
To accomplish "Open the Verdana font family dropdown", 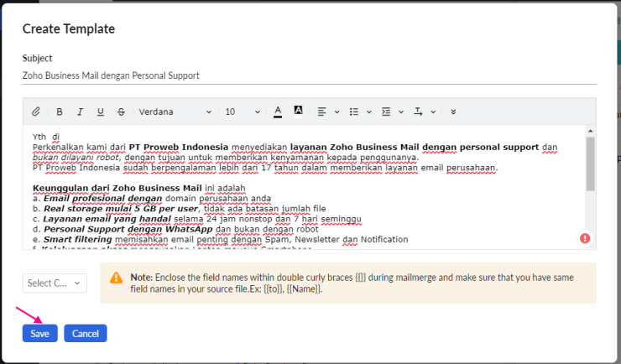I will [x=175, y=112].
